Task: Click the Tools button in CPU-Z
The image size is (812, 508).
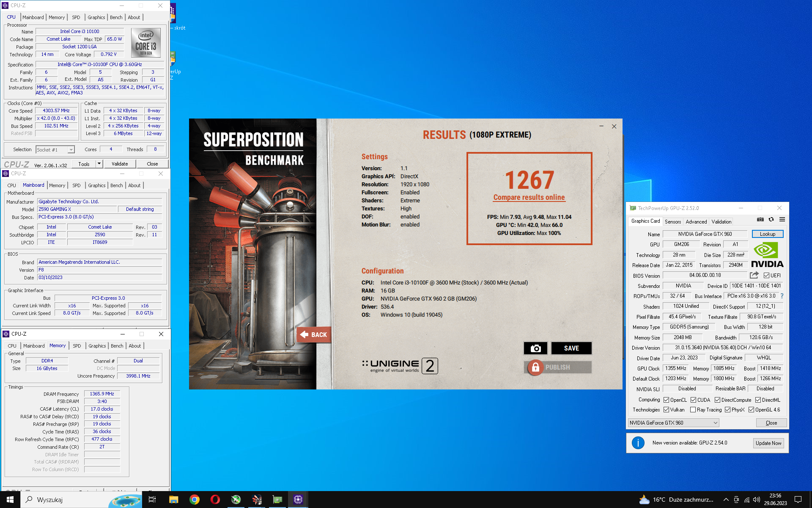Action: tap(84, 164)
